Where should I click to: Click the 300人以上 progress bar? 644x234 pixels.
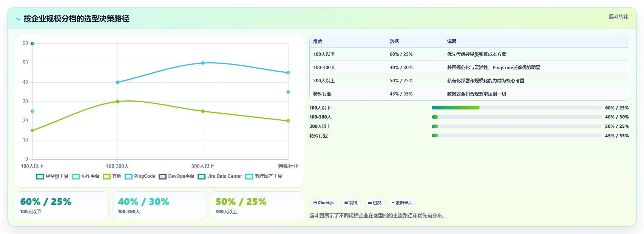516,126
